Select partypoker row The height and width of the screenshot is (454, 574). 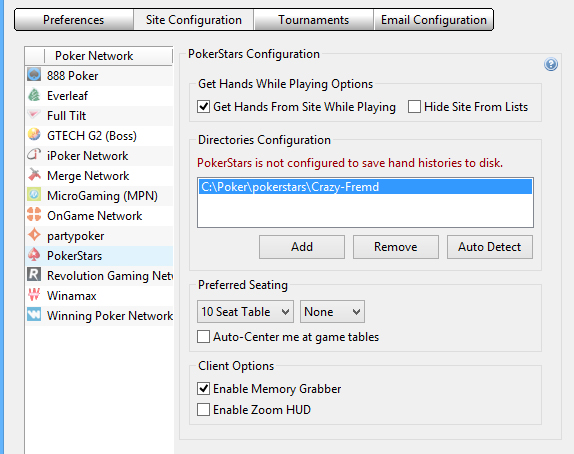click(99, 236)
